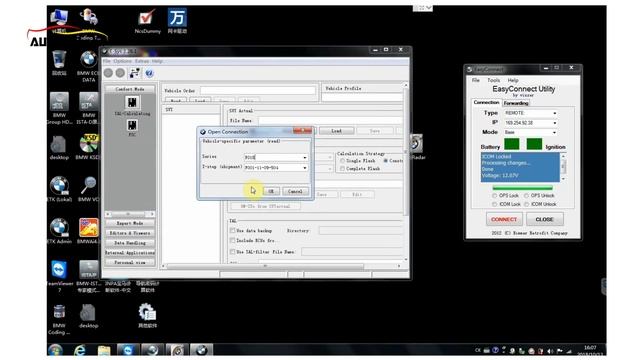Open the Options menu in E-Sys
This screenshot has width=640, height=360.
pyautogui.click(x=122, y=61)
